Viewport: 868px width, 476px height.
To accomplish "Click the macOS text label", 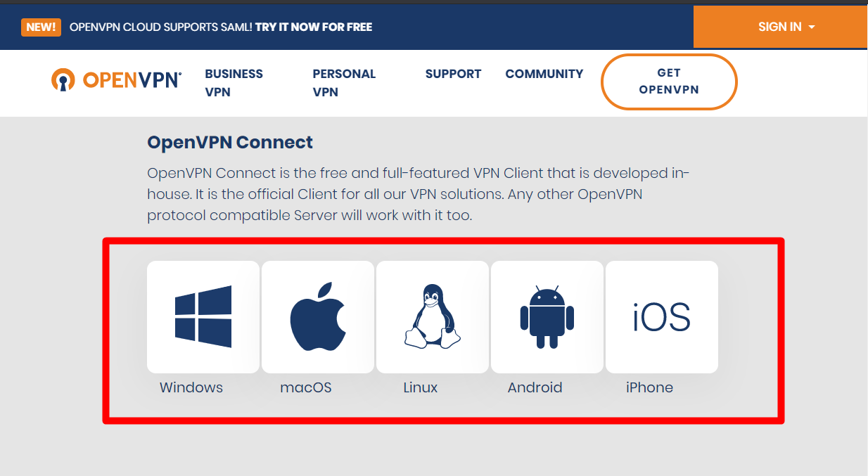I will coord(306,387).
